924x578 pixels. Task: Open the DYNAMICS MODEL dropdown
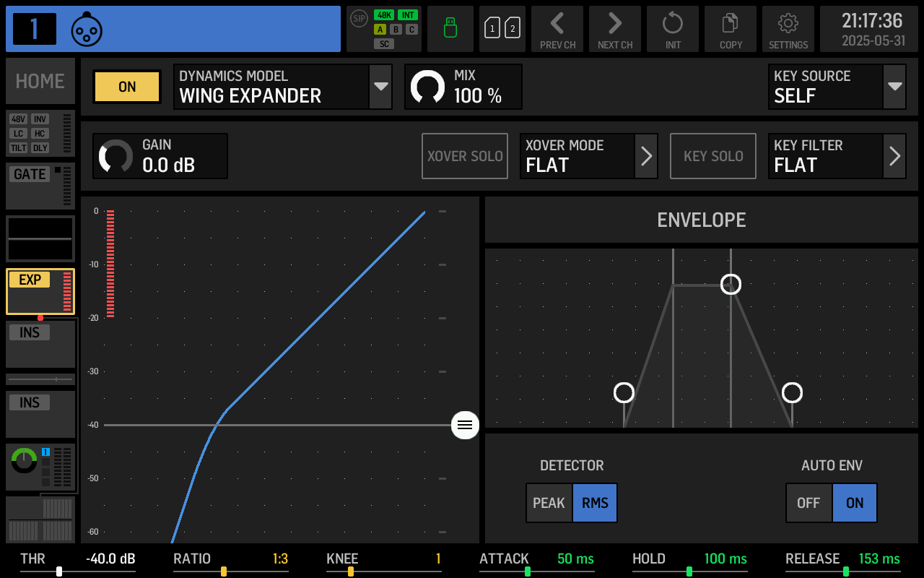pyautogui.click(x=380, y=86)
